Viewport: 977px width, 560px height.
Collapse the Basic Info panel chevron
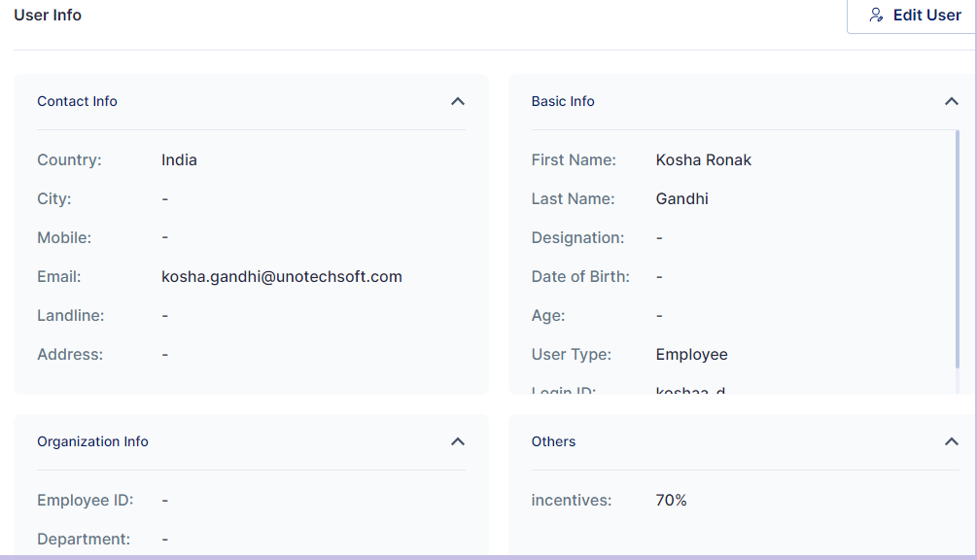[952, 101]
